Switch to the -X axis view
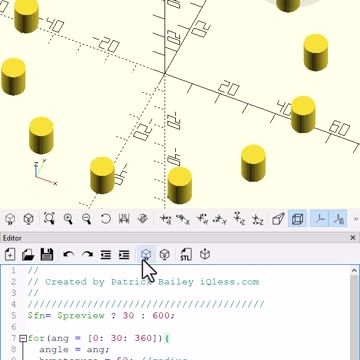 [x=183, y=219]
